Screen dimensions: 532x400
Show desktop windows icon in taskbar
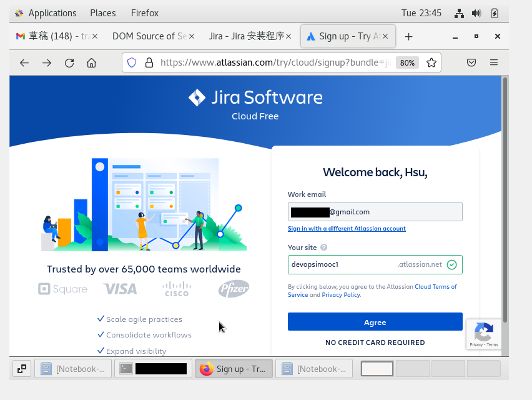click(22, 369)
